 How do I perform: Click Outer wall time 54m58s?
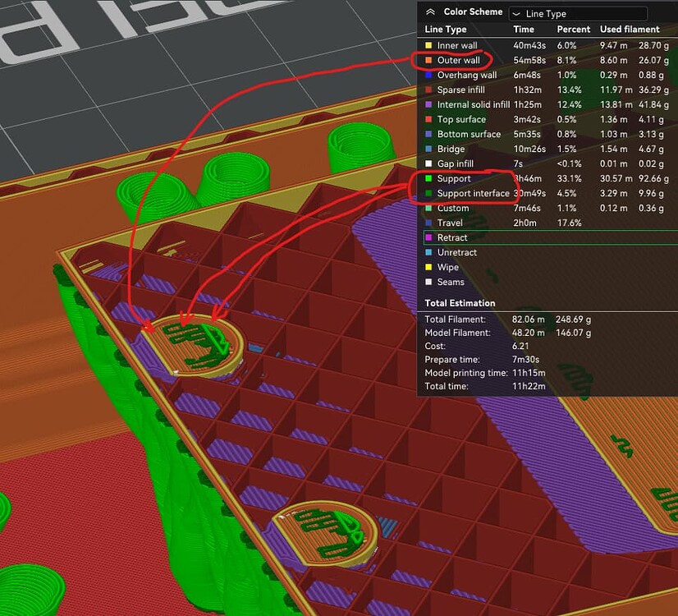tap(529, 61)
